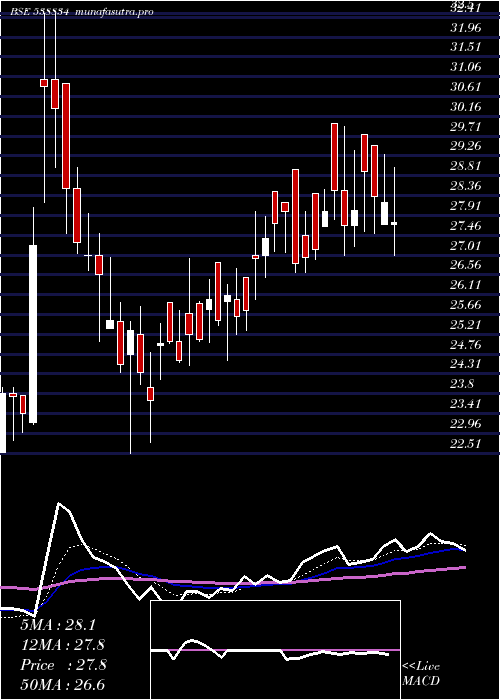The height and width of the screenshot is (700, 500).
Task: Click the 28.36 axis value
Action: click(x=466, y=186)
